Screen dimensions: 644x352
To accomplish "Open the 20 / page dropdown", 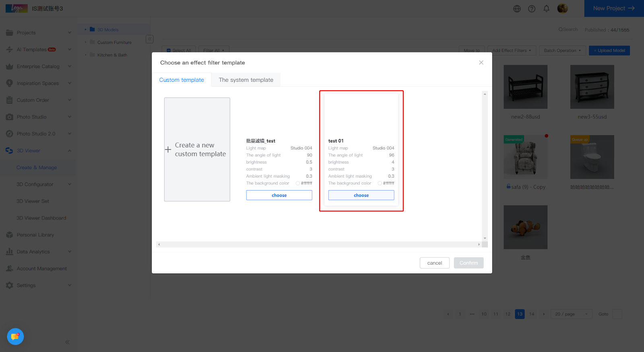I will point(571,314).
